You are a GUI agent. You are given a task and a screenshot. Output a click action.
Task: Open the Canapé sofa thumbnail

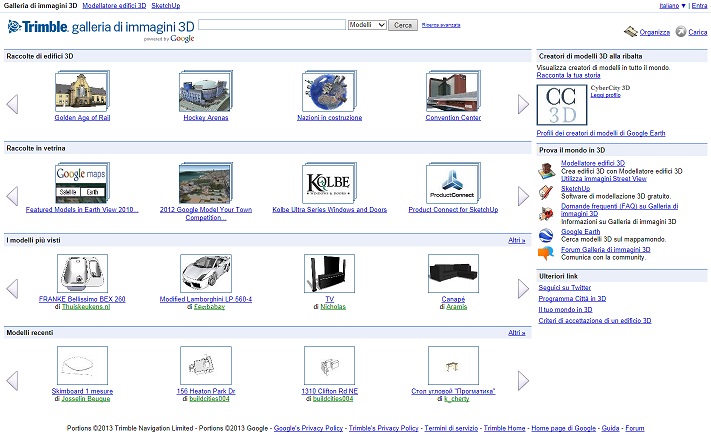(453, 273)
